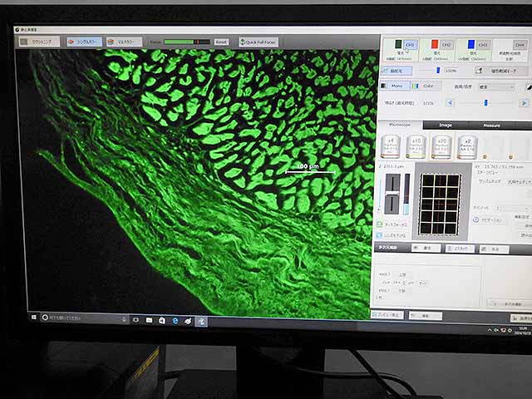Show hidden system tray icons
This screenshot has width=532, height=399.
tap(490, 330)
